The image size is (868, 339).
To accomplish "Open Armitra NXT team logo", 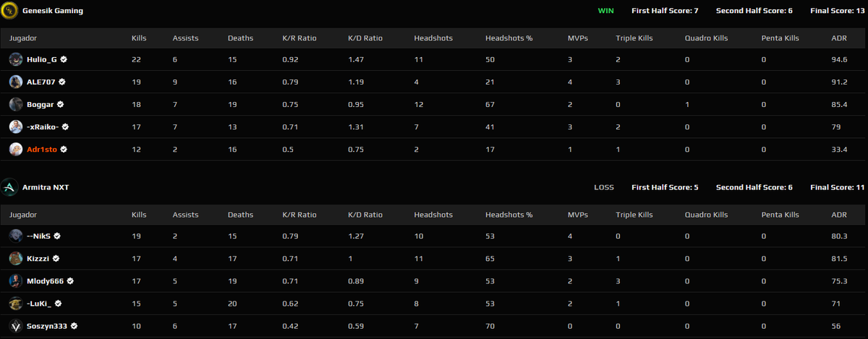I will [x=9, y=188].
